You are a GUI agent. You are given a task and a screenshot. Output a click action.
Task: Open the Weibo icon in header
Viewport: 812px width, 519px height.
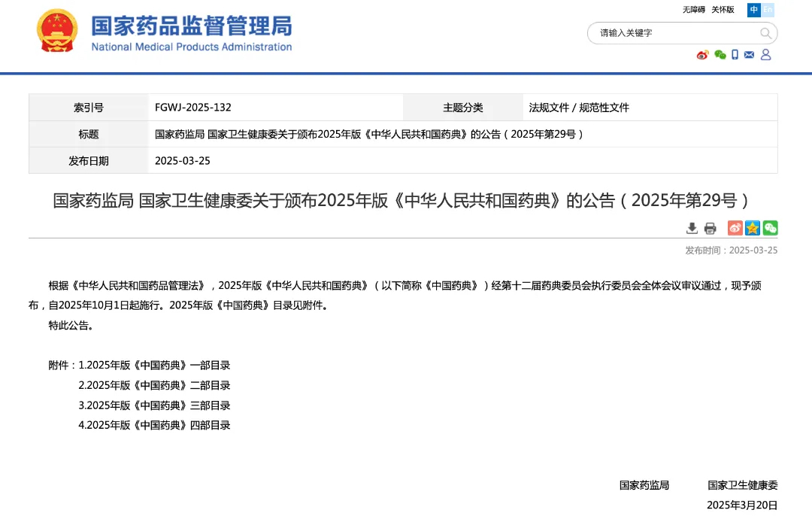pos(702,55)
